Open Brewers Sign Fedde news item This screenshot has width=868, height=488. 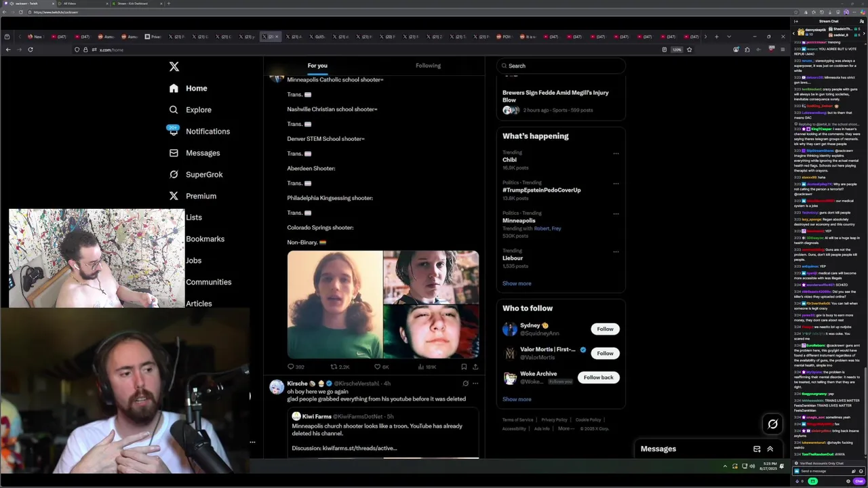tap(555, 96)
